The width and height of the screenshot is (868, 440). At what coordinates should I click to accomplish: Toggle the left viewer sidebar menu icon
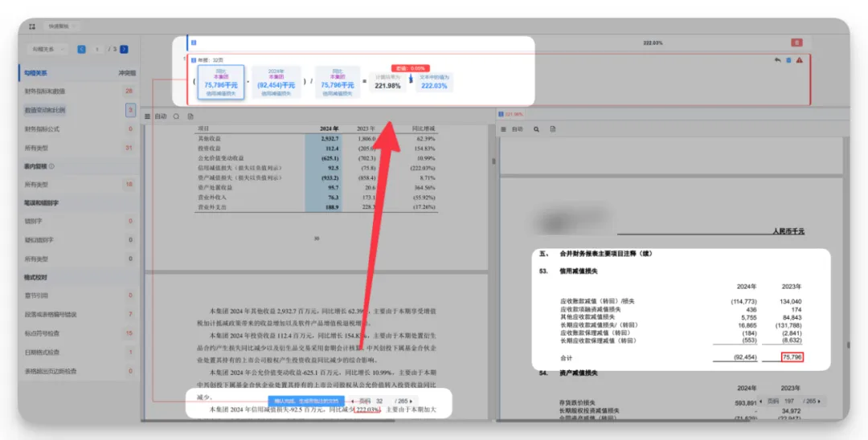point(148,116)
